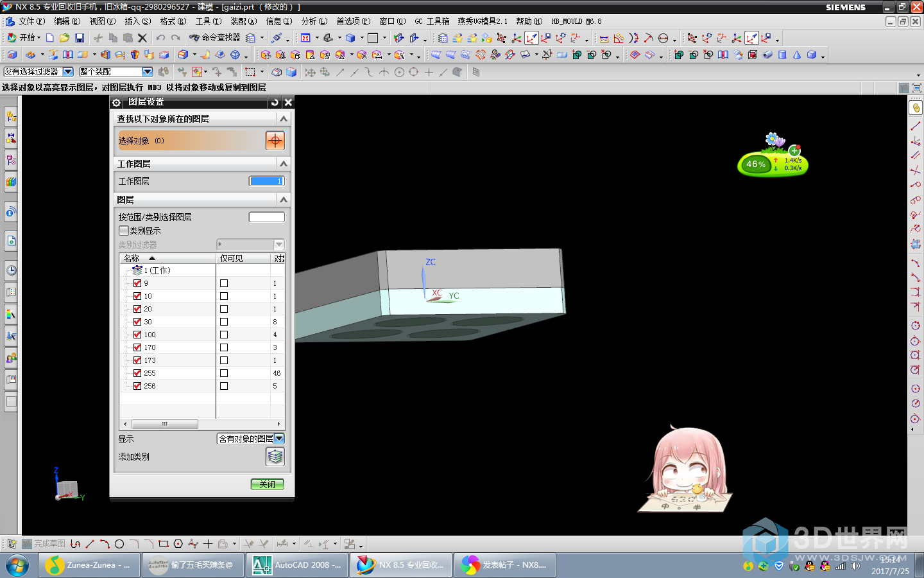
Task: Switch to AutoCAD 2008 in taskbar
Action: pos(297,565)
